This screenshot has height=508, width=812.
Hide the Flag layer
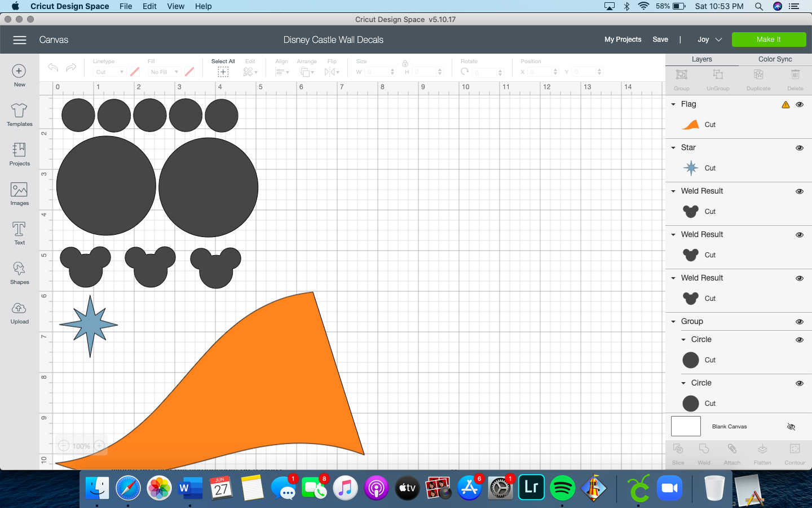799,104
